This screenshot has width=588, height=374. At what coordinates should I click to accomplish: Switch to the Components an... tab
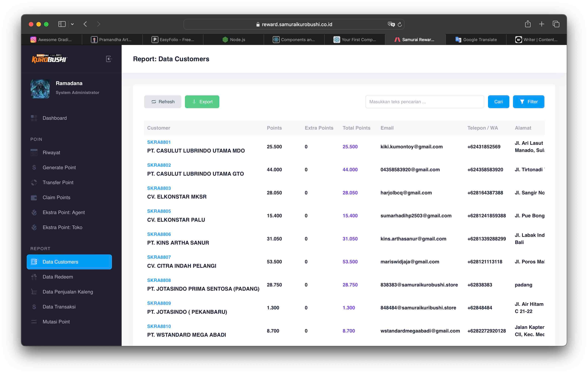294,40
